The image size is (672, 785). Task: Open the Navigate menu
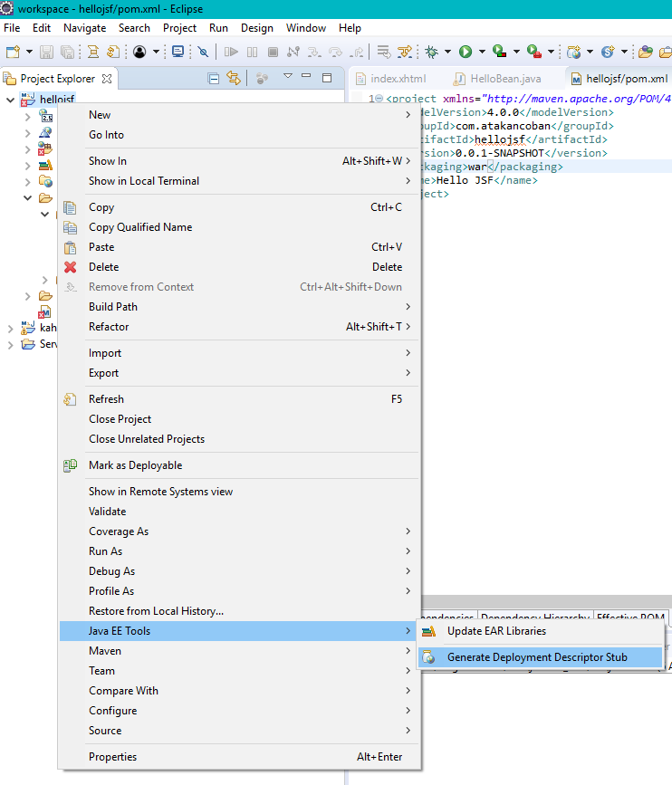pos(84,28)
